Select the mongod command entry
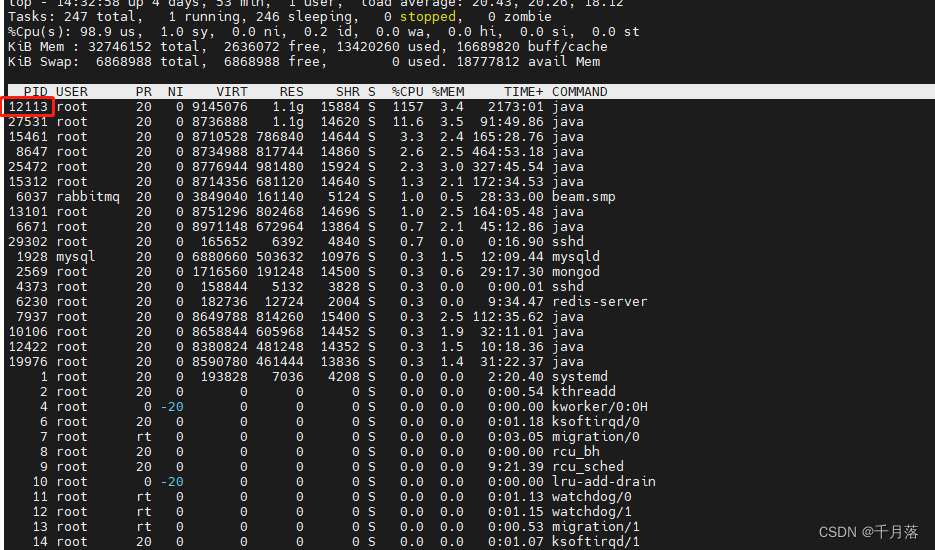Viewport: 935px width, 550px height. pos(575,271)
